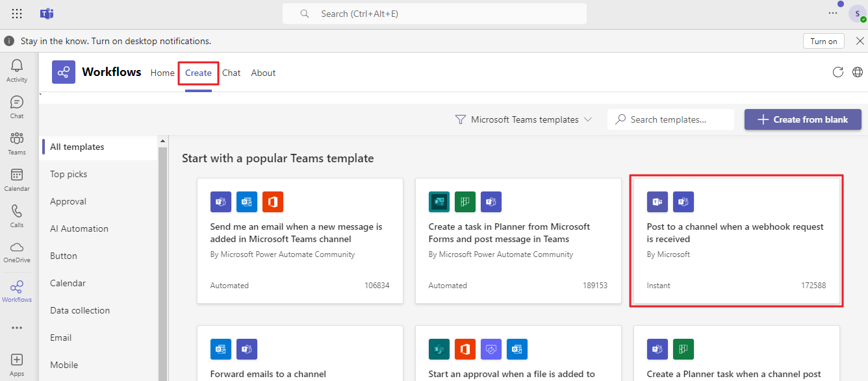This screenshot has height=381, width=868.
Task: Select All templates category
Action: (99, 147)
